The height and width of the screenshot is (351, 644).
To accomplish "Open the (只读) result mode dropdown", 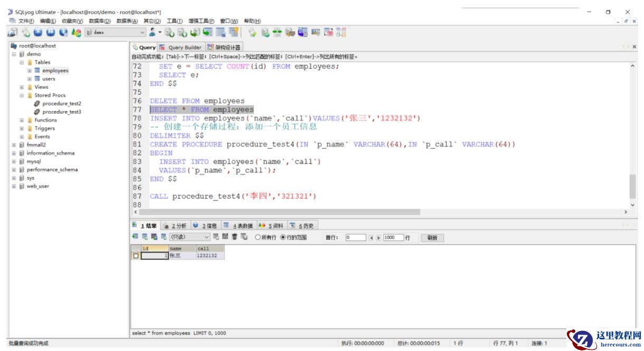I will (206, 237).
